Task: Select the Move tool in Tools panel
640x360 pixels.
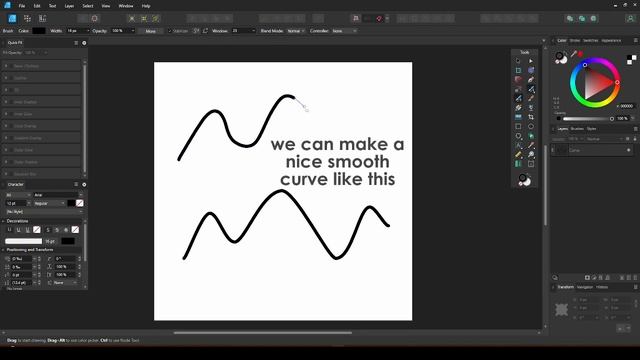Action: [518, 61]
